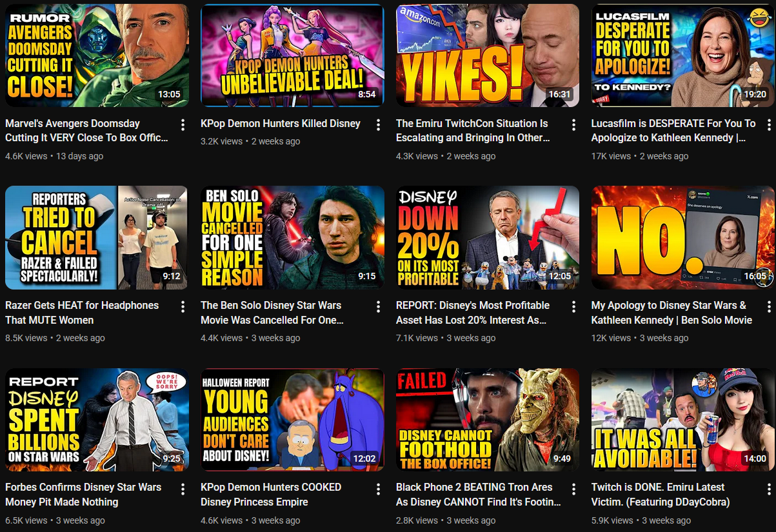The image size is (776, 532).
Task: Open three-dot menu for KPop Demon Hunters Killed Disney
Action: point(379,124)
